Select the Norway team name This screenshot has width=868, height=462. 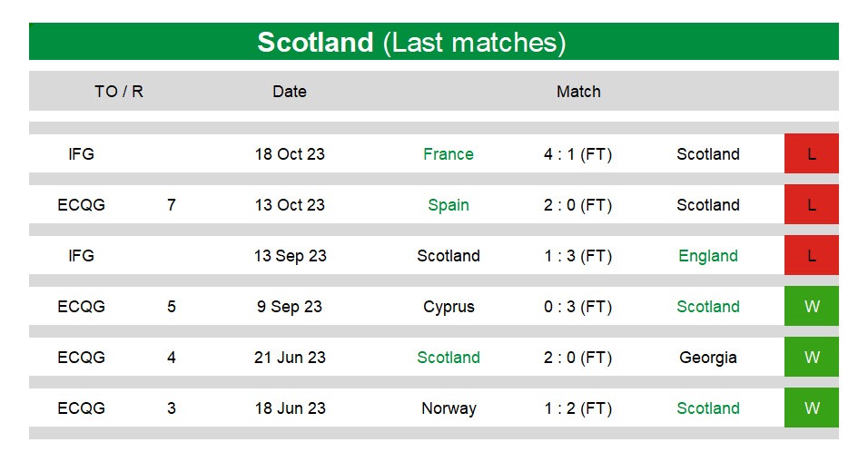(x=449, y=408)
